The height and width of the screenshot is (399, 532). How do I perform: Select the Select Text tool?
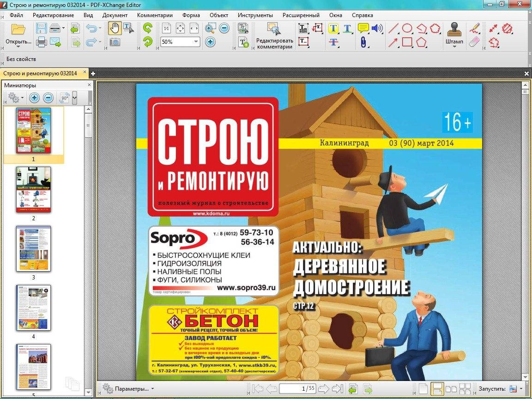[128, 28]
